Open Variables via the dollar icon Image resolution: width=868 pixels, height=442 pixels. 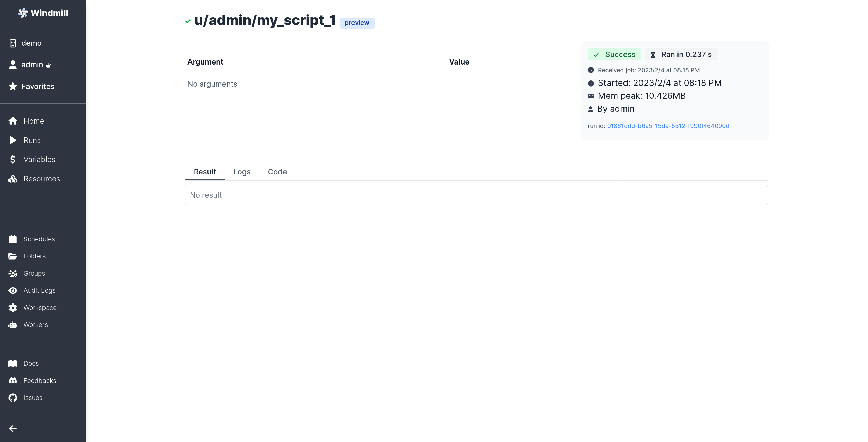(x=13, y=159)
